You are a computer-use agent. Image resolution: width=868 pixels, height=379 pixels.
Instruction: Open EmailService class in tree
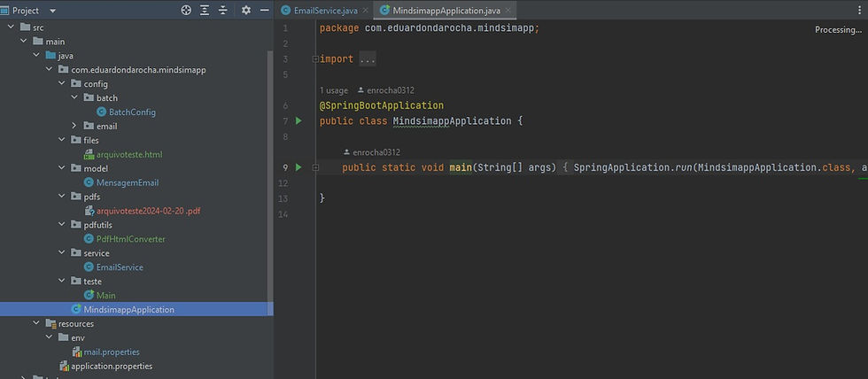point(120,267)
